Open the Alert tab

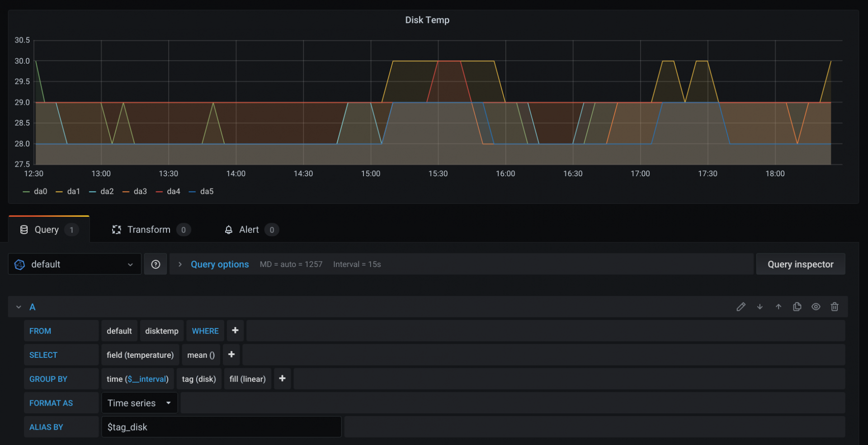pyautogui.click(x=249, y=230)
